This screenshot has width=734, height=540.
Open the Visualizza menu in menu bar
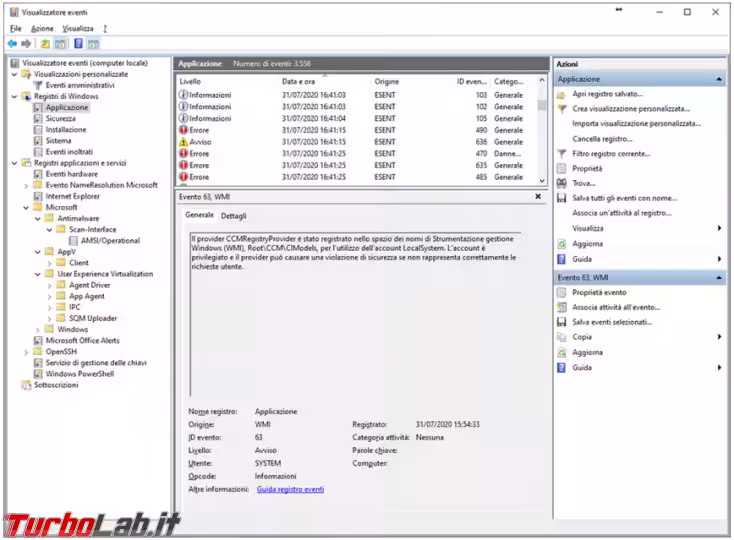click(x=78, y=29)
